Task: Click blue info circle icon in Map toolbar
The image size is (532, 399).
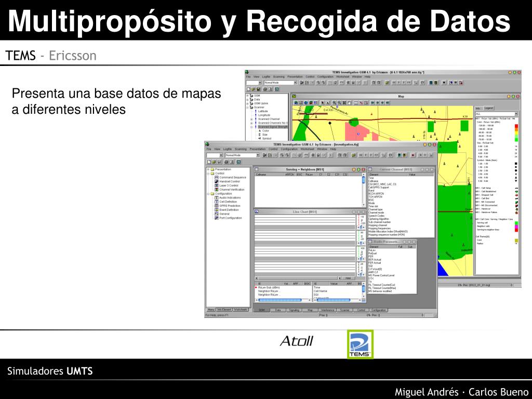Action: click(305, 102)
